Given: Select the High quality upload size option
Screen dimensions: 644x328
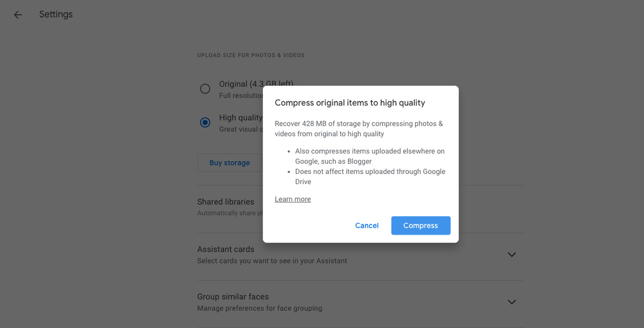Looking at the screenshot, I should point(205,122).
